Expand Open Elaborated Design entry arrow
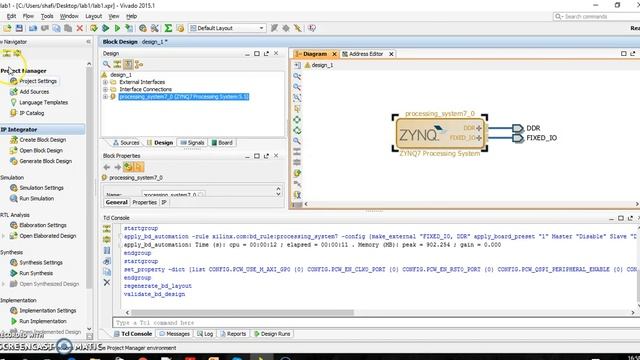This screenshot has height=360, width=640. (x=3, y=236)
